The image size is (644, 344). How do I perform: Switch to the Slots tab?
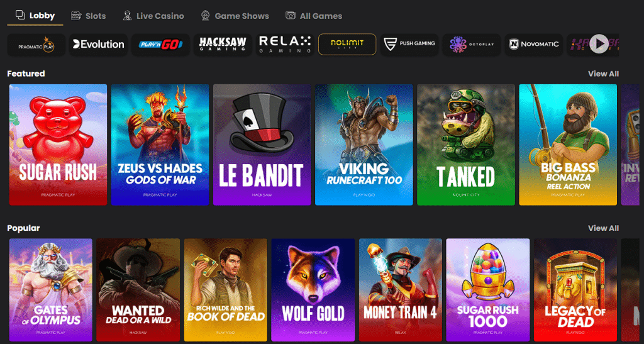[x=88, y=16]
